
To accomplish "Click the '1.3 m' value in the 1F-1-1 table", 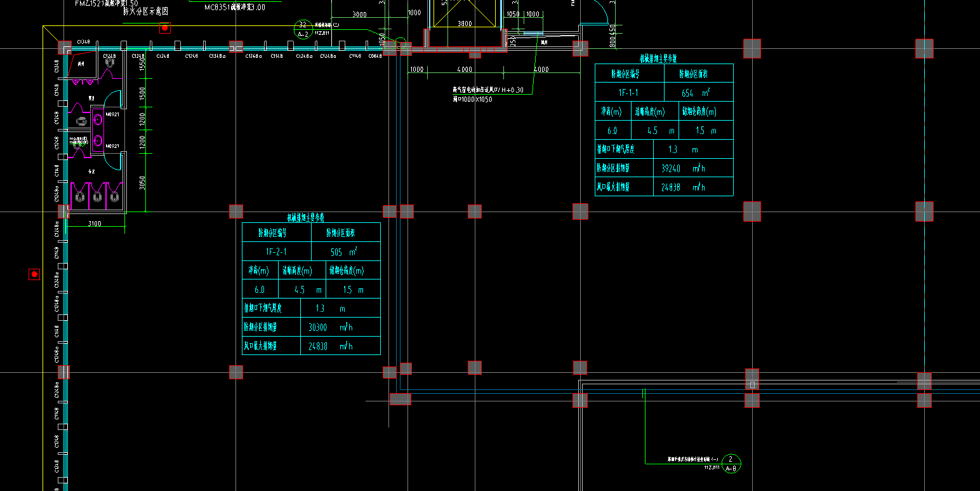I will click(x=683, y=150).
